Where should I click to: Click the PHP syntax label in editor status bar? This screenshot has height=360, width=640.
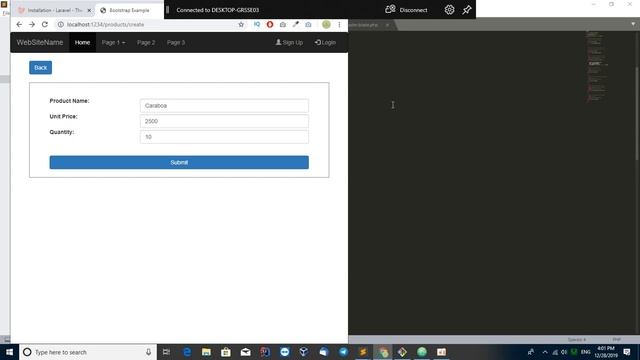[x=616, y=340]
